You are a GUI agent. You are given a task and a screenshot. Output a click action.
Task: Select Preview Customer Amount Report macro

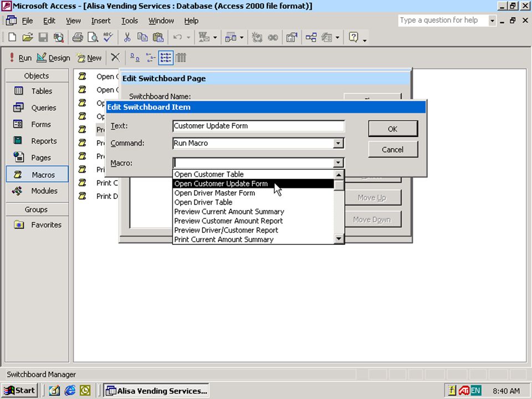[x=253, y=221]
